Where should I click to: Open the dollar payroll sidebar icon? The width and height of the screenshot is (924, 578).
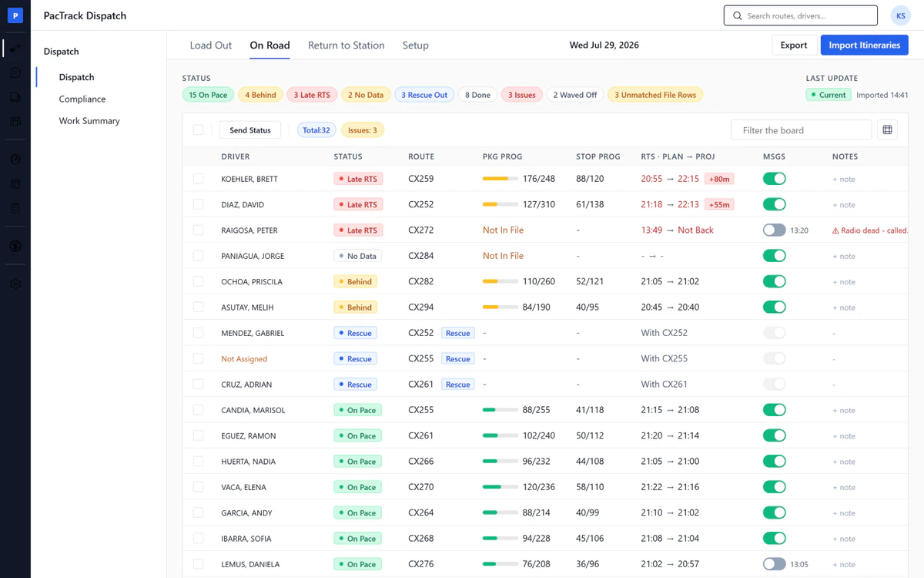15,246
